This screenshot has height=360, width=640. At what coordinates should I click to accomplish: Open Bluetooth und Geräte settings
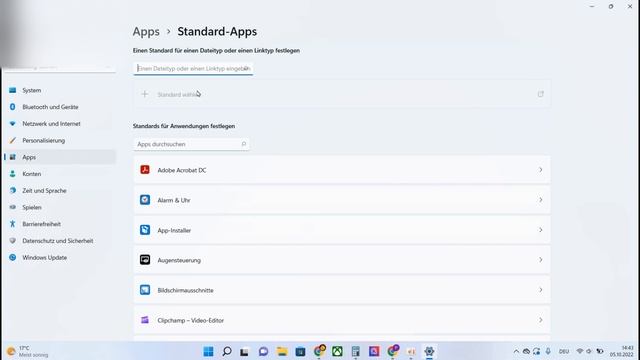point(60,107)
